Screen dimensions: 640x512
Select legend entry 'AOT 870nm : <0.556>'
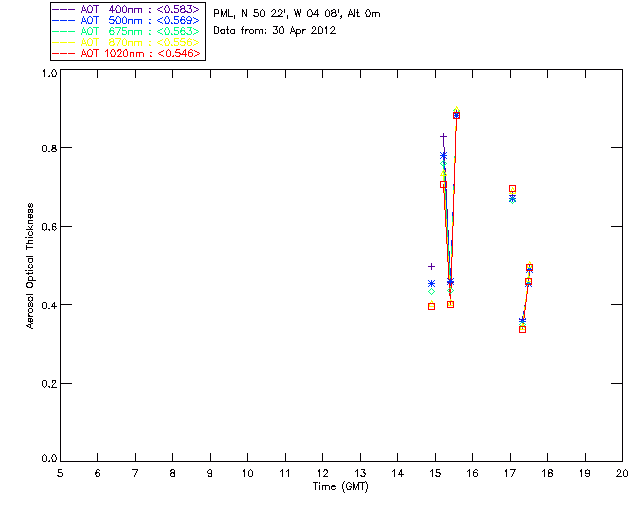[127, 42]
